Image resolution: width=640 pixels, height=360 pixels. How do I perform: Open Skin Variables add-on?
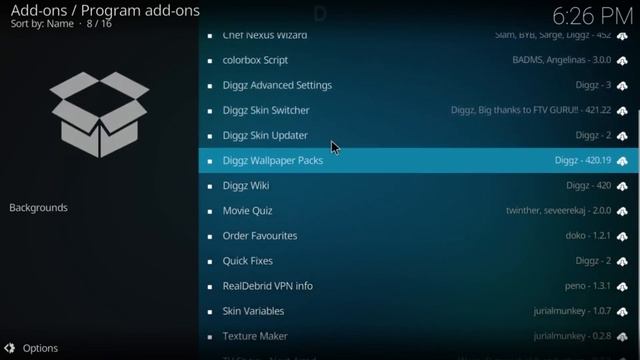[418, 311]
